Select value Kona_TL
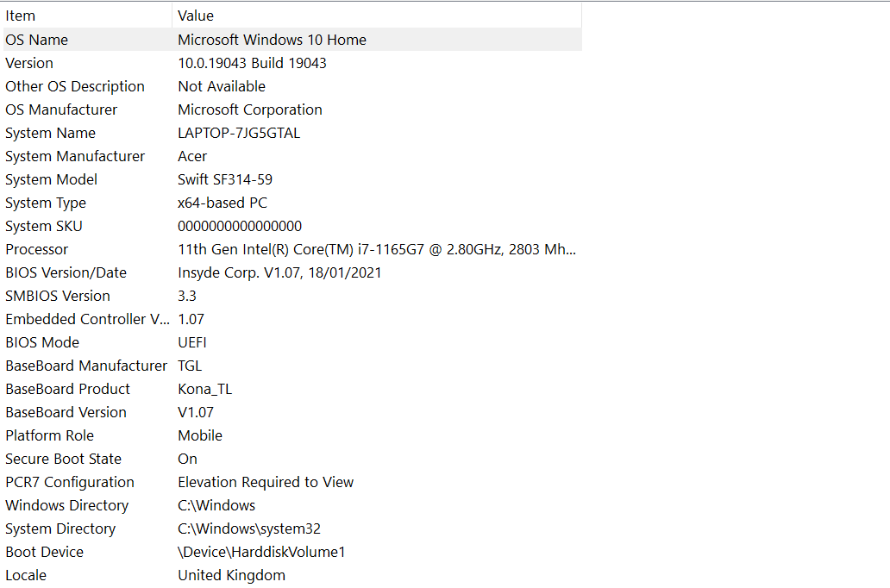The image size is (890, 588). tap(205, 389)
